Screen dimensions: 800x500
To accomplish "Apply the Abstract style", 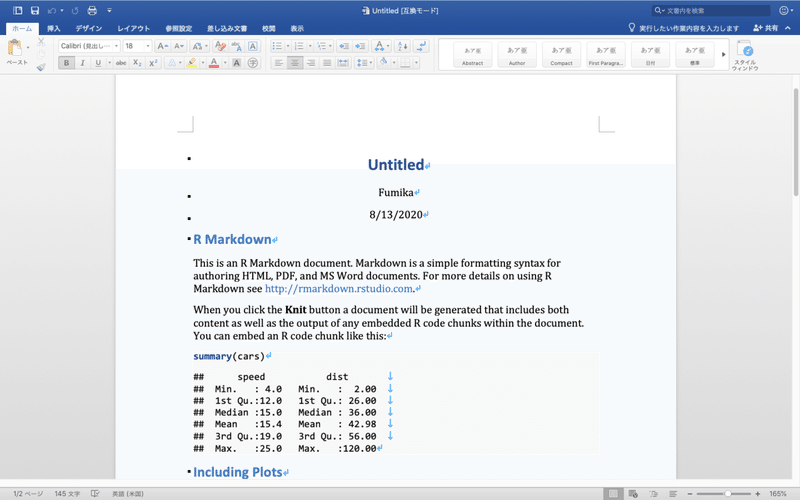I will click(x=472, y=55).
